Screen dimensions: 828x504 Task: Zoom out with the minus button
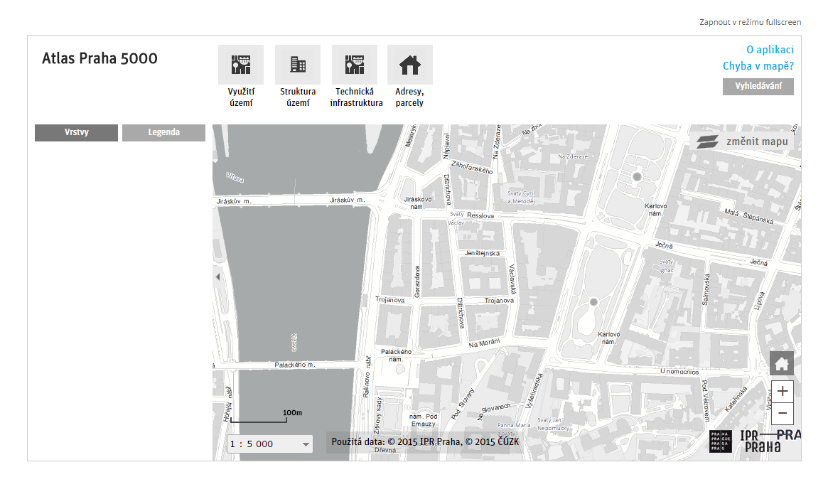pyautogui.click(x=782, y=413)
